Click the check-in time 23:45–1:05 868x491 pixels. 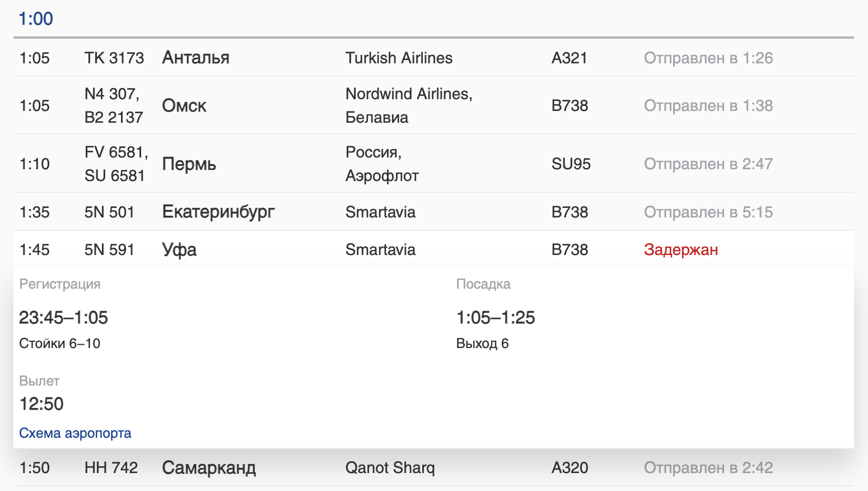63,317
